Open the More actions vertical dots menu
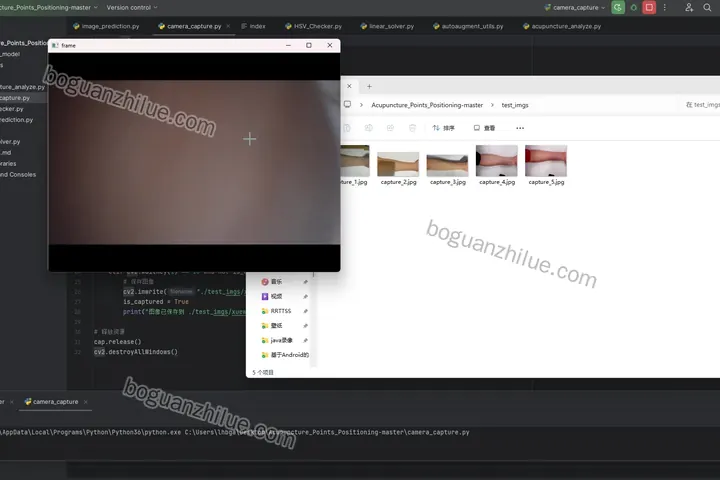Image resolution: width=720 pixels, height=480 pixels. tap(664, 7)
